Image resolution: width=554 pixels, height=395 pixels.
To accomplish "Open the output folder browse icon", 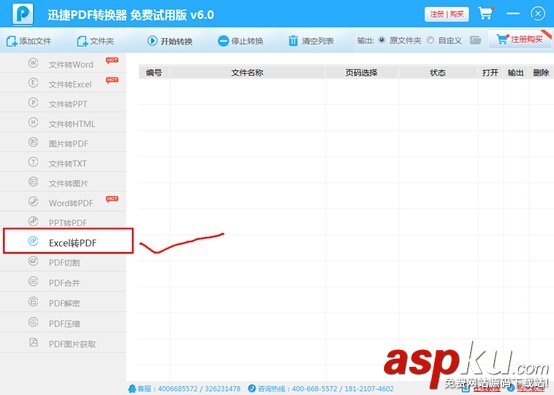I will pos(476,40).
